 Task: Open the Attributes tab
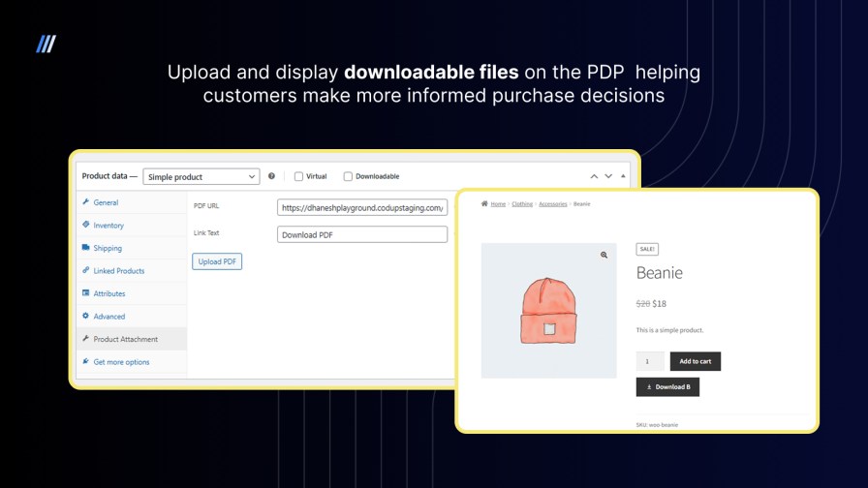[132, 293]
